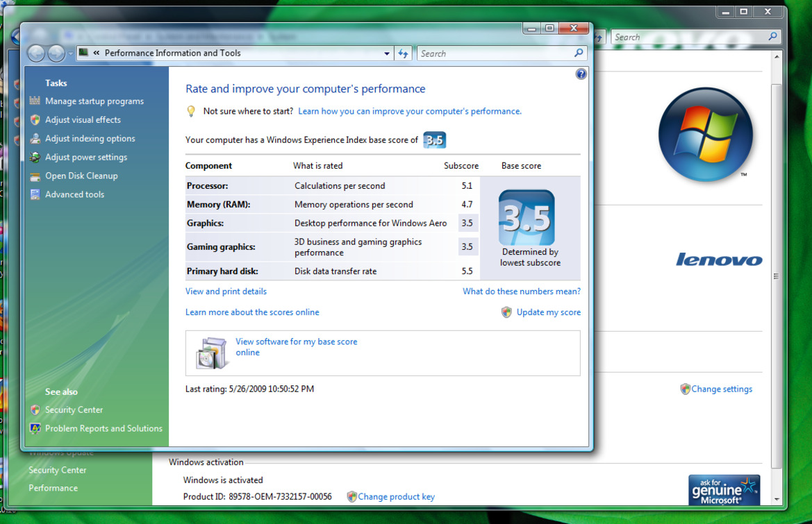Click Update my score link

coord(549,312)
